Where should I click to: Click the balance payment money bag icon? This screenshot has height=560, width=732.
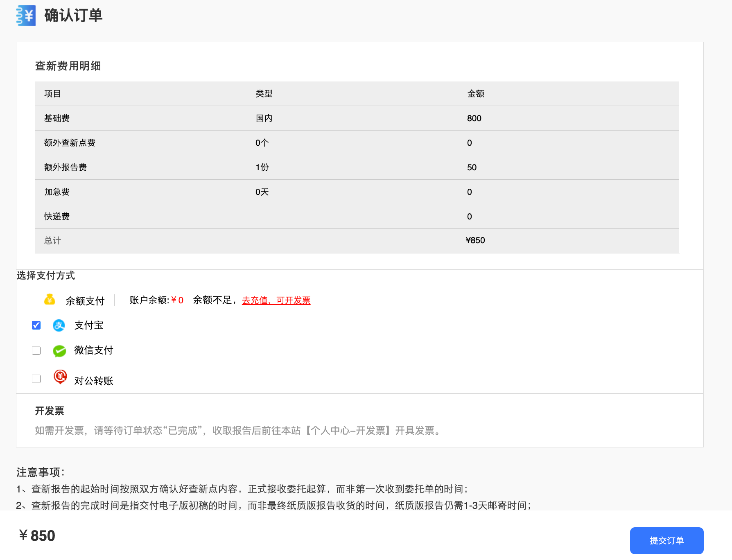coord(50,300)
